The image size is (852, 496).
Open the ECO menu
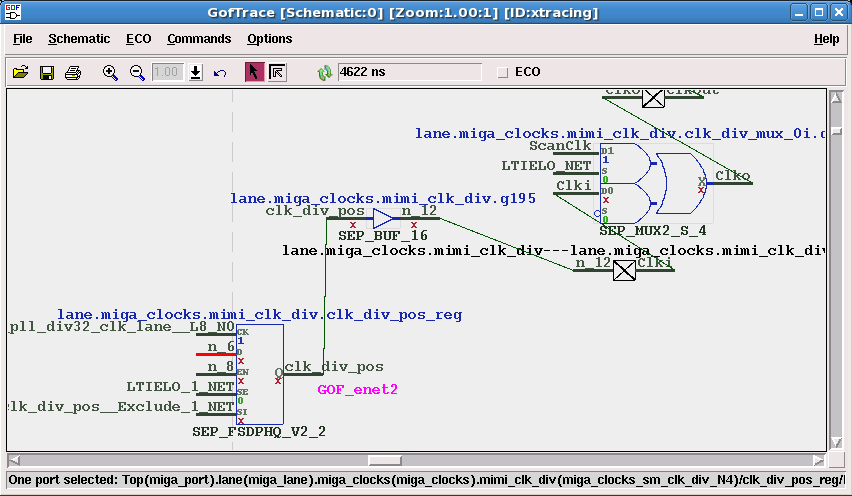click(138, 39)
